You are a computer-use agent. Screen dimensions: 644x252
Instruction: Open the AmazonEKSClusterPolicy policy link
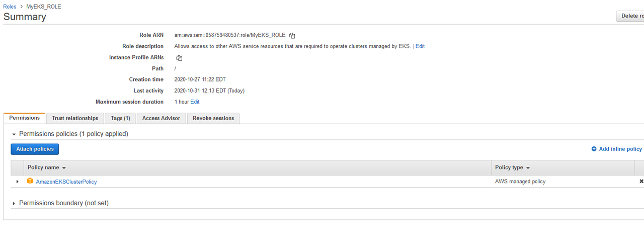66,182
